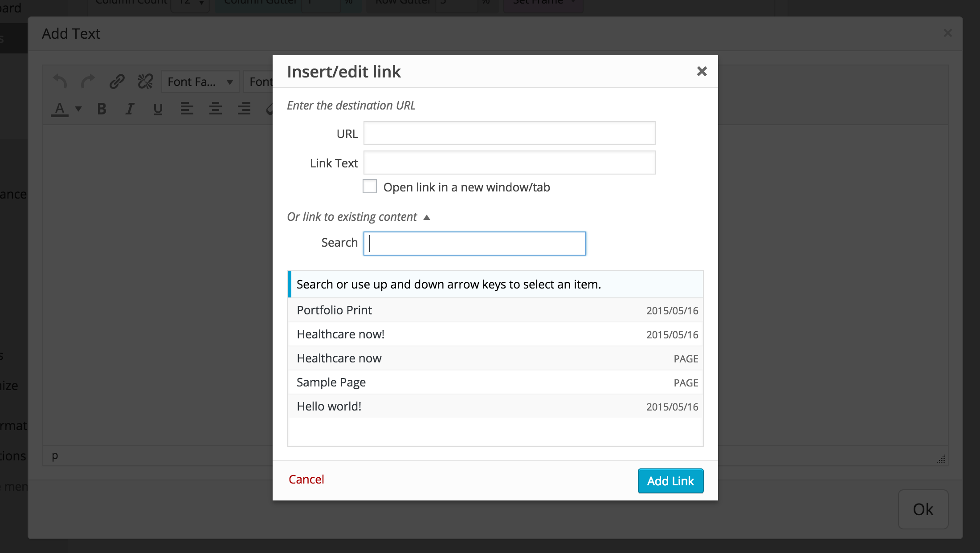Image resolution: width=980 pixels, height=553 pixels.
Task: Open the Font Family dropdown
Action: (200, 81)
